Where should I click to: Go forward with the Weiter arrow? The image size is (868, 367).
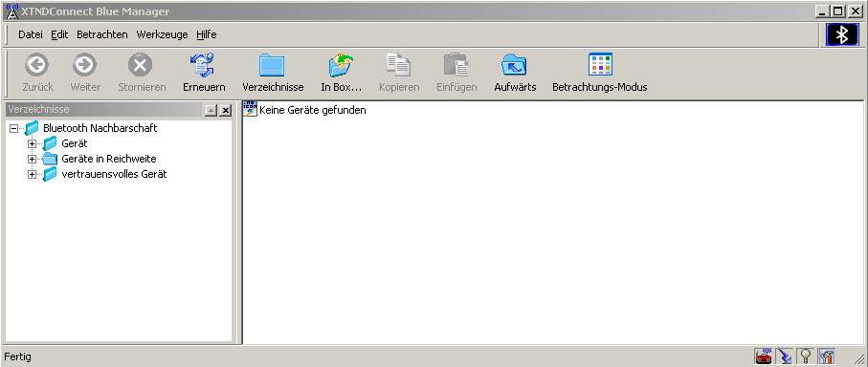[85, 73]
